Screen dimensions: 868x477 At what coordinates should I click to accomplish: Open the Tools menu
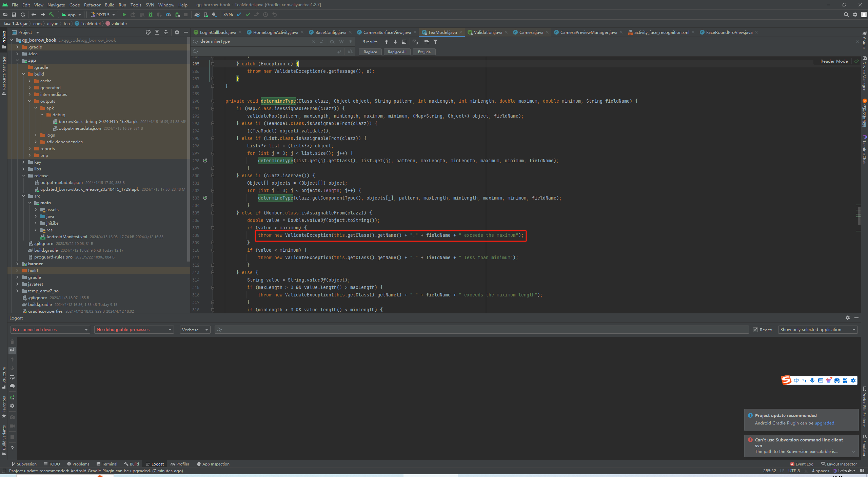click(x=136, y=5)
